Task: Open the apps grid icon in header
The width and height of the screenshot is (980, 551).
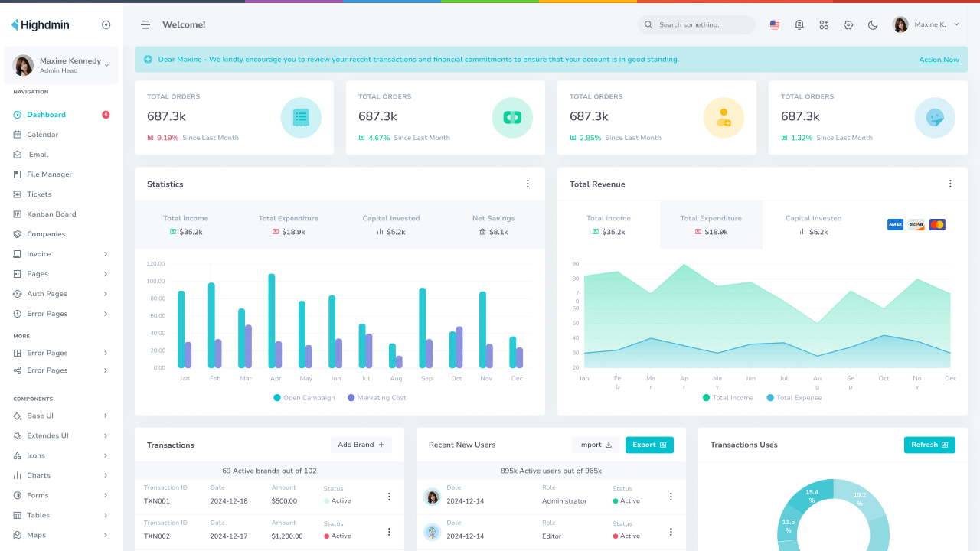Action: coord(824,24)
